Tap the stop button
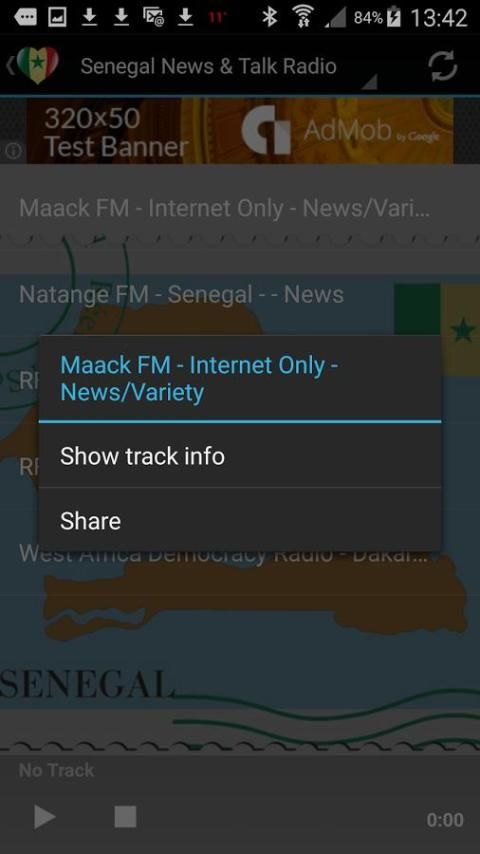 point(125,817)
